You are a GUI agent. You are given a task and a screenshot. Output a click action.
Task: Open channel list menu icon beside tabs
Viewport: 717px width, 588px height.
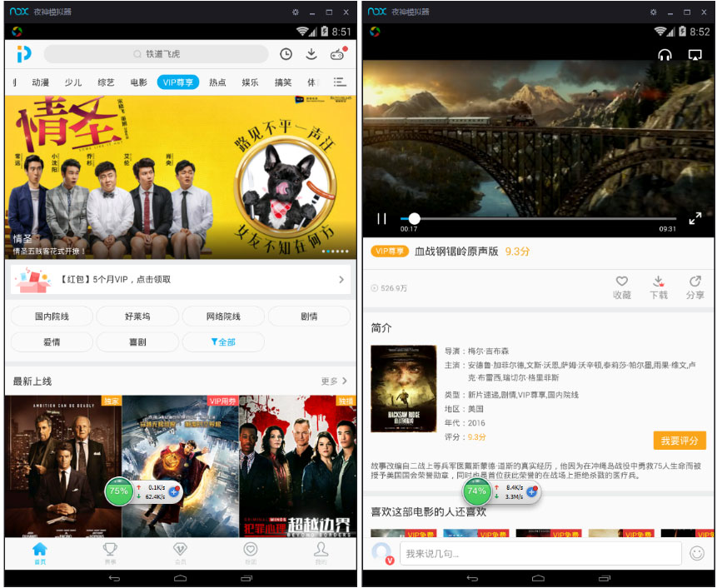coord(339,82)
